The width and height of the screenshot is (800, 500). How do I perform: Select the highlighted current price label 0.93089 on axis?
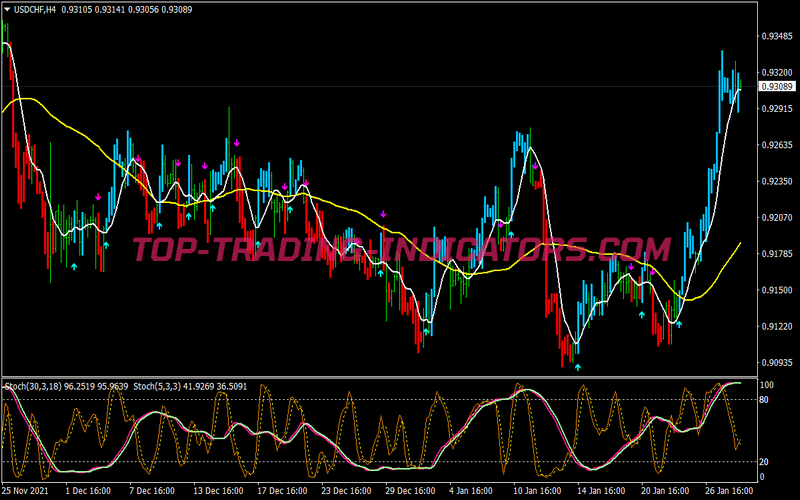coord(777,87)
